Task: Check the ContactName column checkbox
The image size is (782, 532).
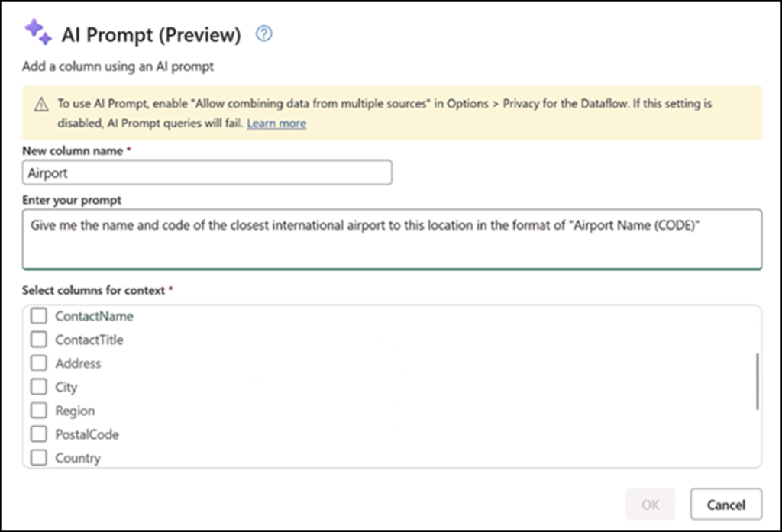Action: pyautogui.click(x=38, y=315)
